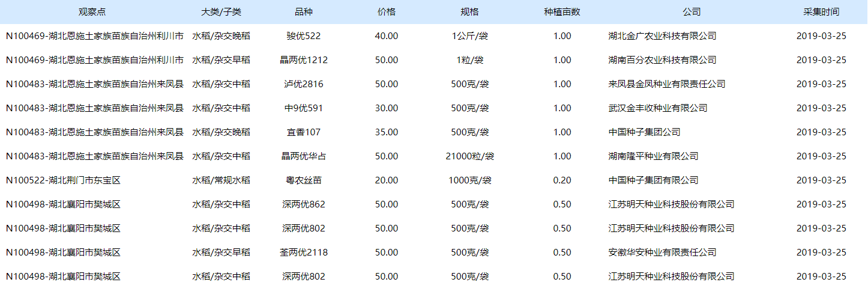Select variety cell 骏优522
This screenshot has width=868, height=291.
point(304,36)
